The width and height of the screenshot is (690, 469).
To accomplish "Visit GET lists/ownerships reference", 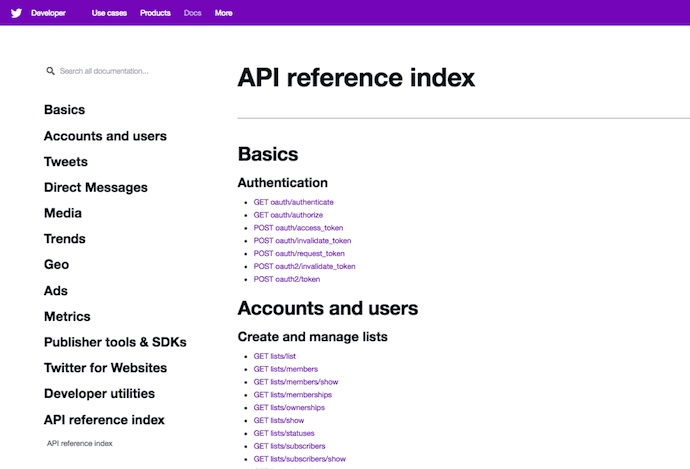I will click(292, 408).
